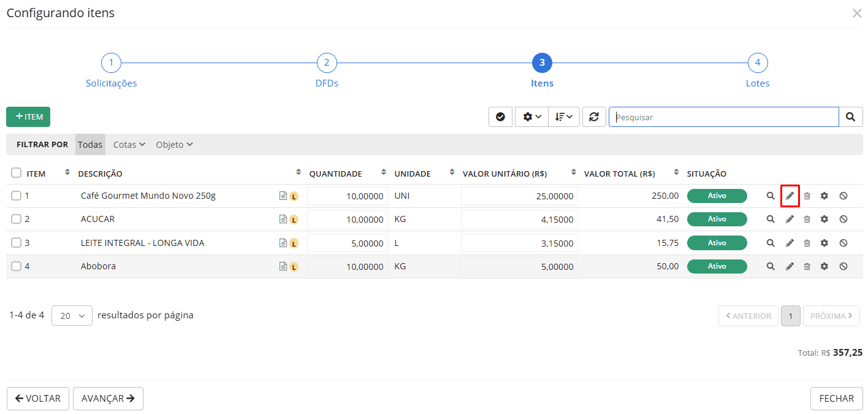868x414 pixels.
Task: Click the block icon on Abobora row
Action: (843, 266)
